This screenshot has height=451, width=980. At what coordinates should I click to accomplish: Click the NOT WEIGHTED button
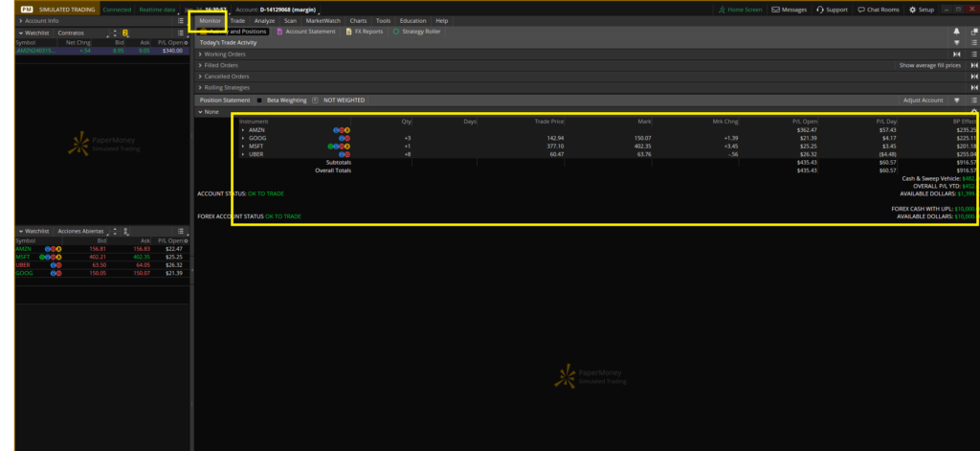pos(345,101)
